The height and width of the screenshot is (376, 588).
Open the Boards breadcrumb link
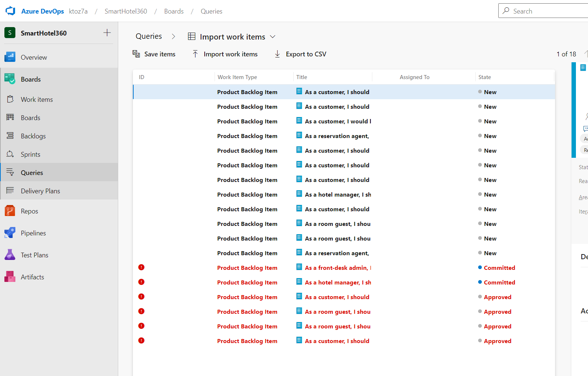pyautogui.click(x=174, y=11)
